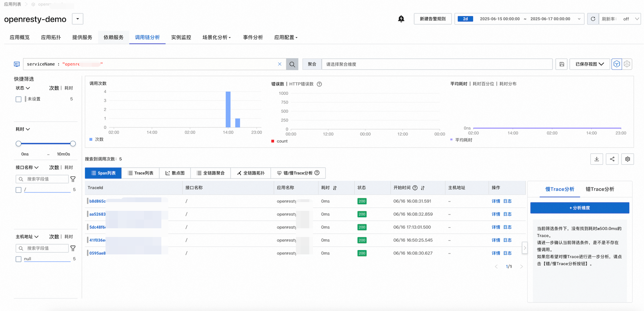Click the refresh icon beside time range
The width and height of the screenshot is (644, 311).
593,19
